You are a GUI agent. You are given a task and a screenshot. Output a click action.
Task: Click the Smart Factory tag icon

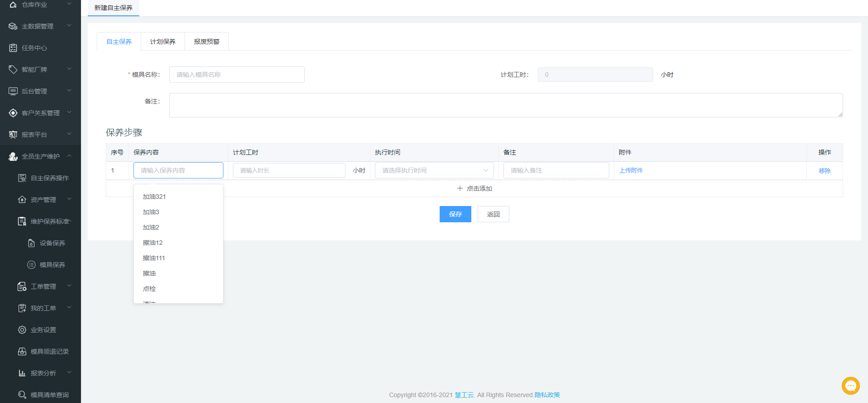click(x=13, y=70)
